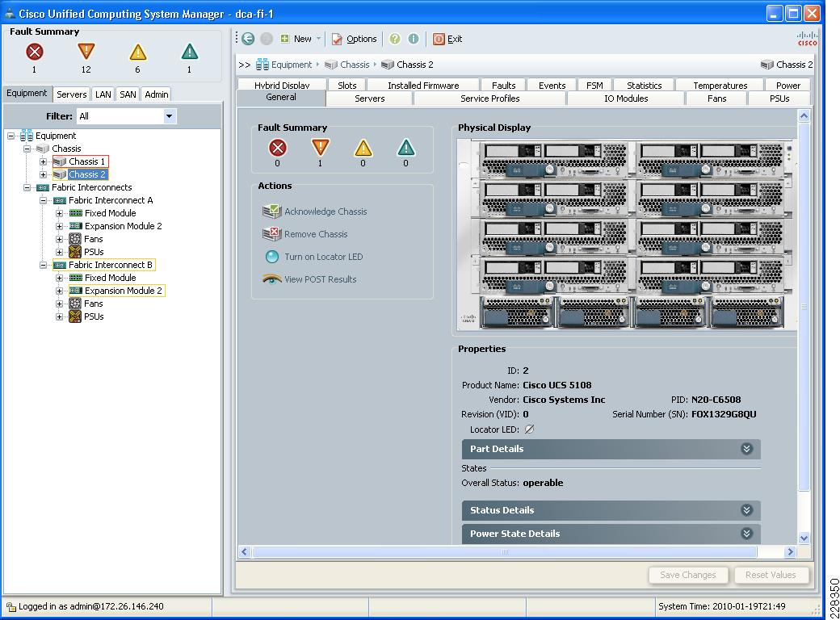840x620 pixels.
Task: Expand the Chassis 2 tree node
Action: click(44, 174)
